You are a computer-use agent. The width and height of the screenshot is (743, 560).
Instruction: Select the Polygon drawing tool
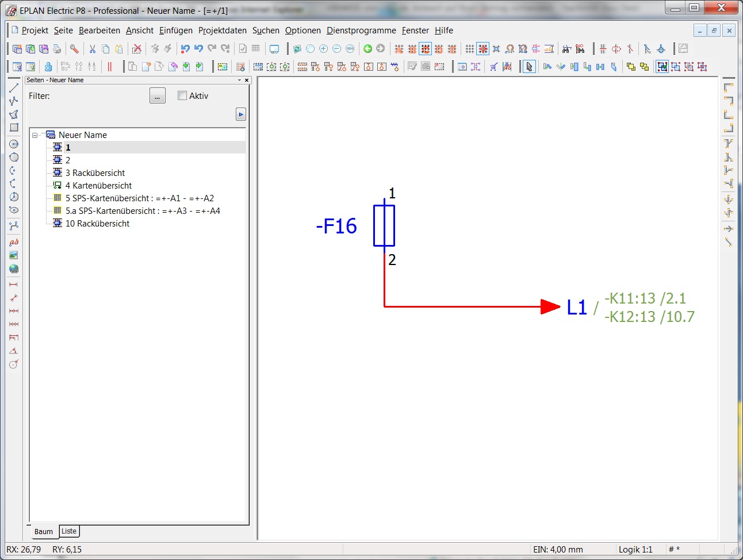click(14, 114)
